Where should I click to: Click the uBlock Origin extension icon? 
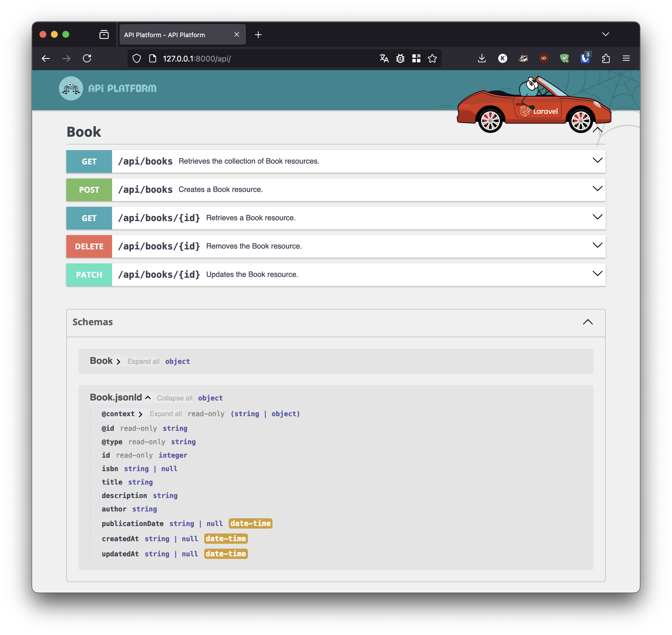click(x=544, y=58)
